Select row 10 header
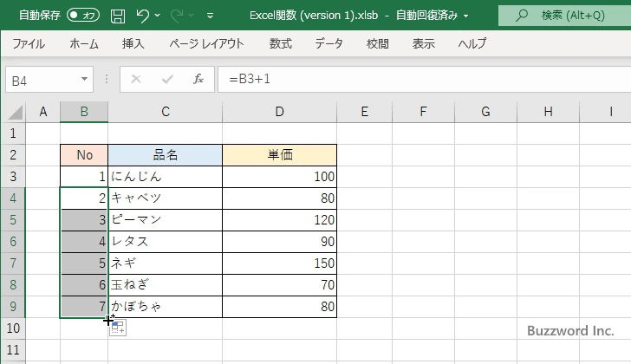Screen dimensions: 631x364 click(x=13, y=328)
